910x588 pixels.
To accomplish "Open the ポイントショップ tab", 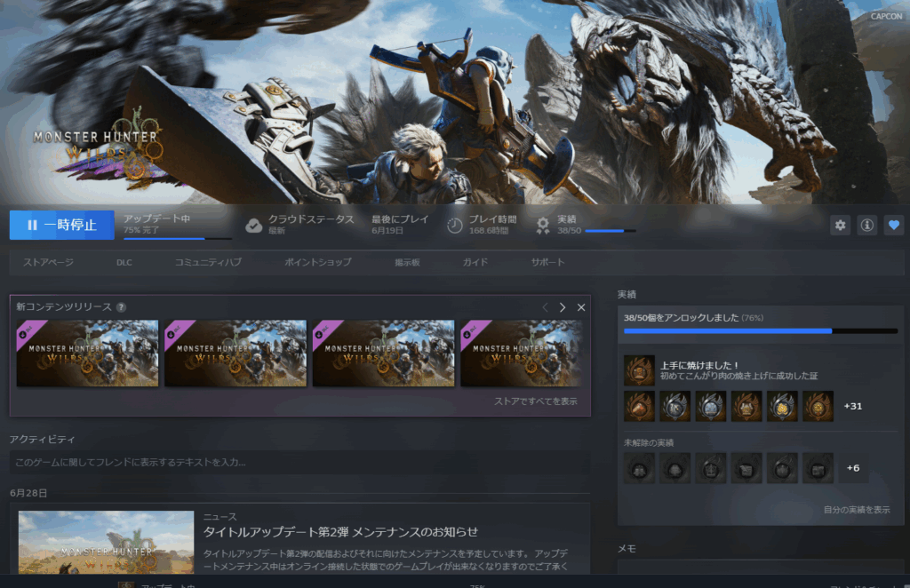I will 318,262.
